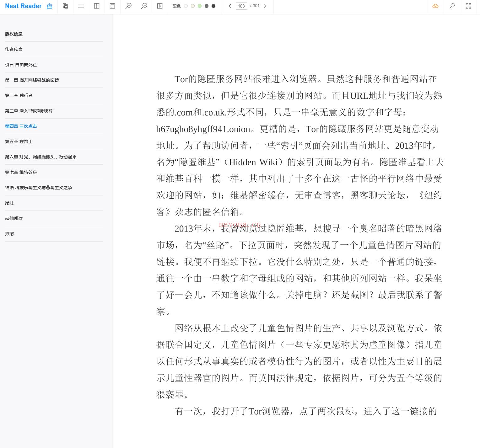This screenshot has height=448, width=480.
Task: Select the green color theme
Action: point(200,6)
